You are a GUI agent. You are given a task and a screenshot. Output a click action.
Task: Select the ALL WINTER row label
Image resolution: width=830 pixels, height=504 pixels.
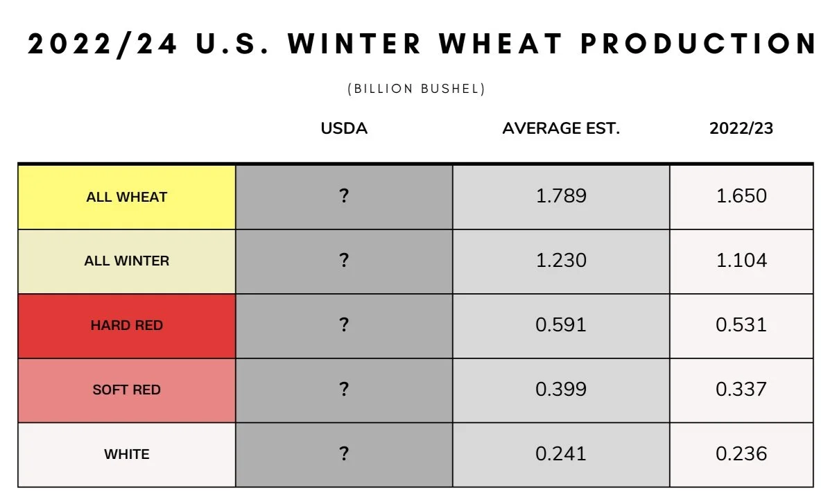click(126, 261)
